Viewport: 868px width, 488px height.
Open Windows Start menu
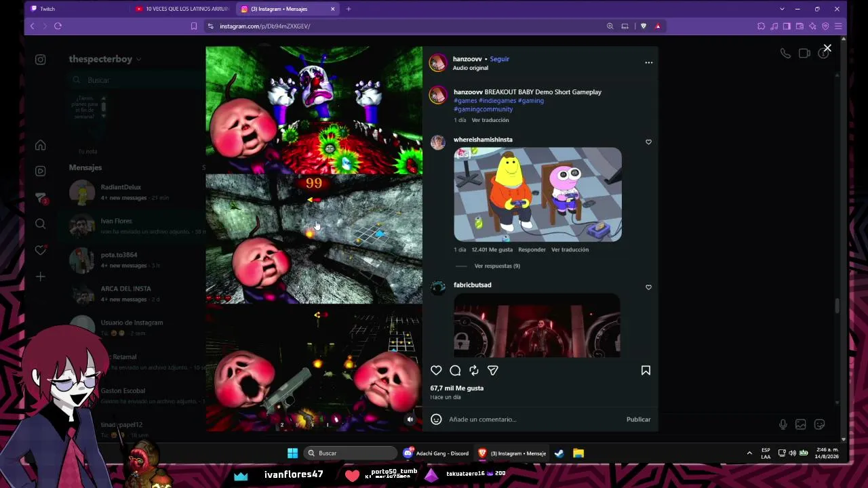(292, 453)
